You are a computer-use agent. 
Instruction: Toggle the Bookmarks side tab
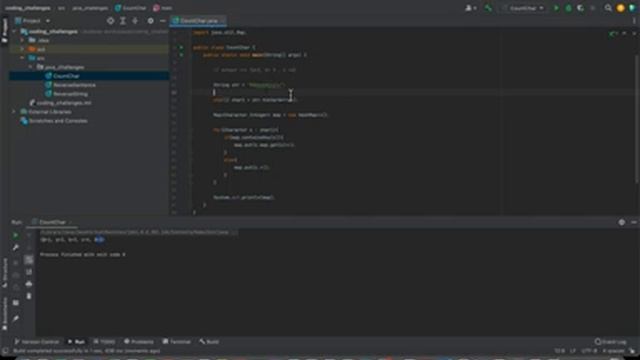pyautogui.click(x=5, y=313)
